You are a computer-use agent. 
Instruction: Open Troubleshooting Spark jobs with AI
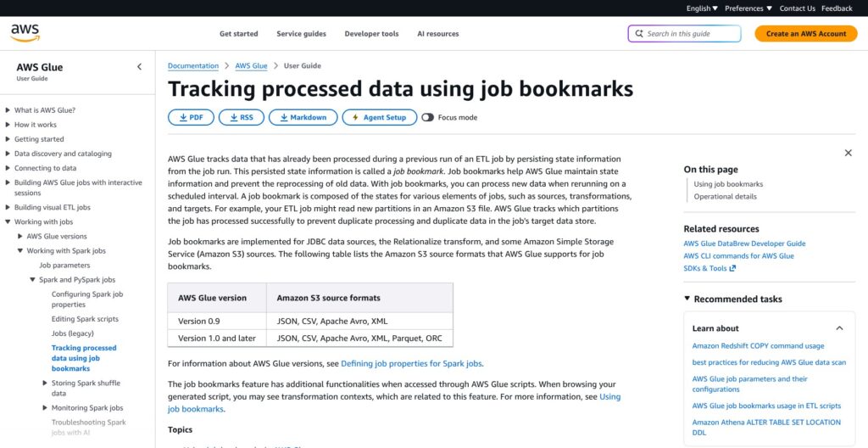[x=88, y=428]
